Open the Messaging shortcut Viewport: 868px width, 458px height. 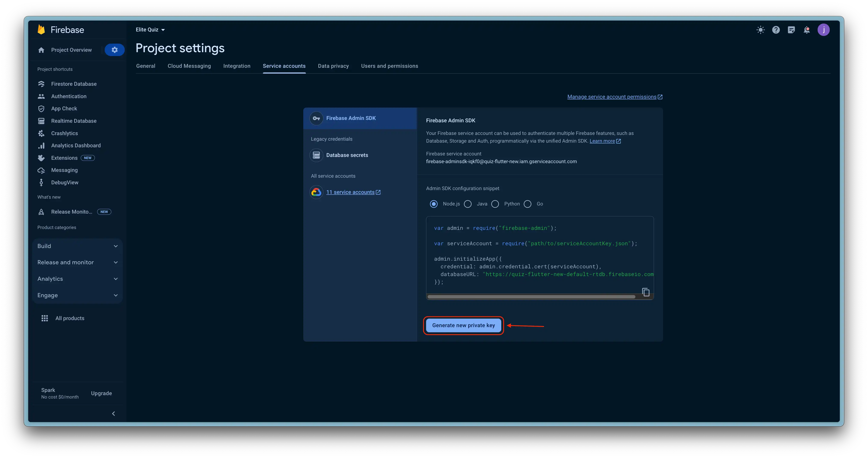point(64,170)
